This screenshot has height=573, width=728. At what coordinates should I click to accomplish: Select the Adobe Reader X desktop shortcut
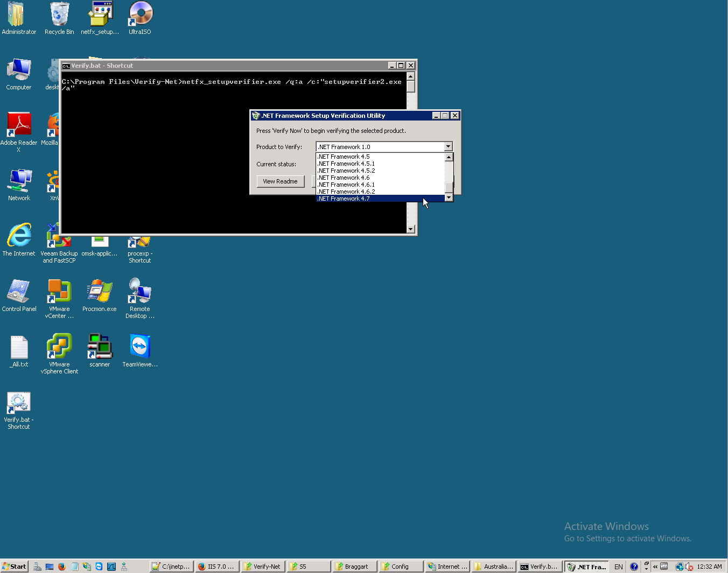tap(19, 132)
